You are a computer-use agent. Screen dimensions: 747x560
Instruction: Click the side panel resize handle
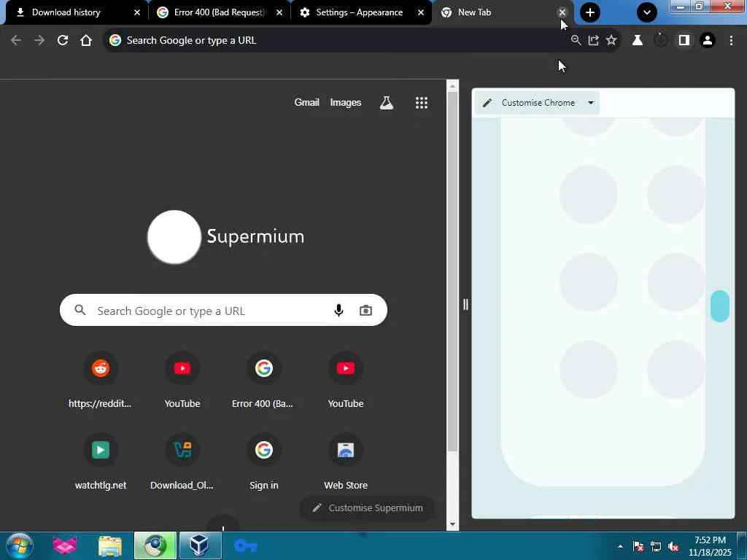click(x=465, y=305)
